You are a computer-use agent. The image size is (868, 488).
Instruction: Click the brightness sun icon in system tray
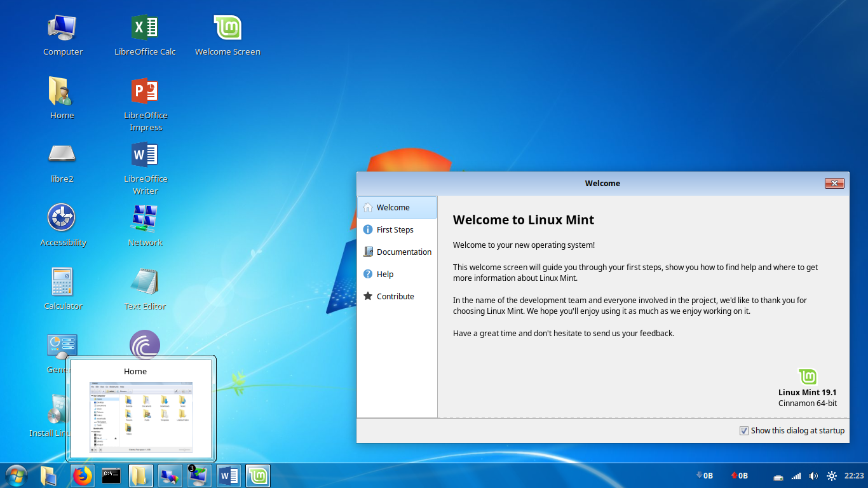[x=831, y=475]
